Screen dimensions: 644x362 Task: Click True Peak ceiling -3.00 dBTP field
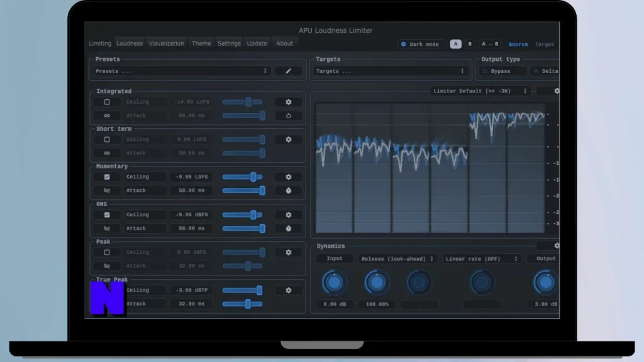coord(192,290)
